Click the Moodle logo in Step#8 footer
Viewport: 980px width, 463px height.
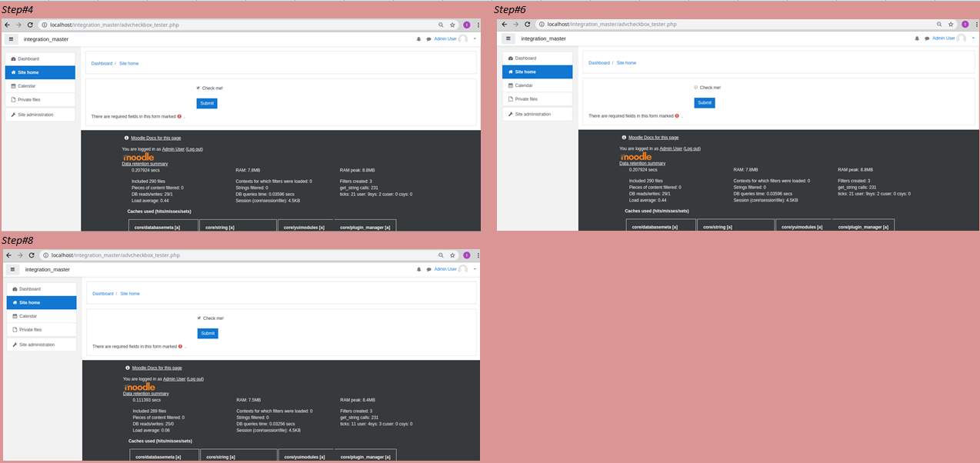pyautogui.click(x=139, y=388)
